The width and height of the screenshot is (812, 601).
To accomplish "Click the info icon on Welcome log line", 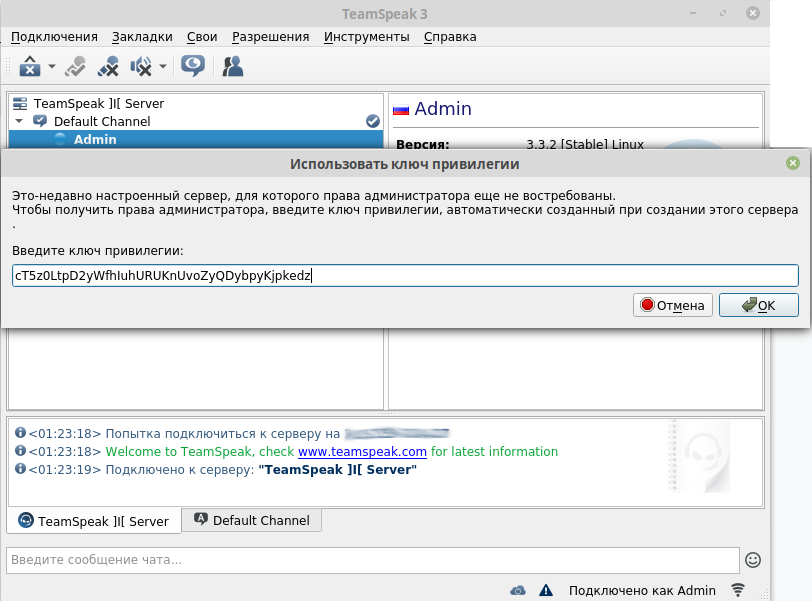I will click(20, 450).
